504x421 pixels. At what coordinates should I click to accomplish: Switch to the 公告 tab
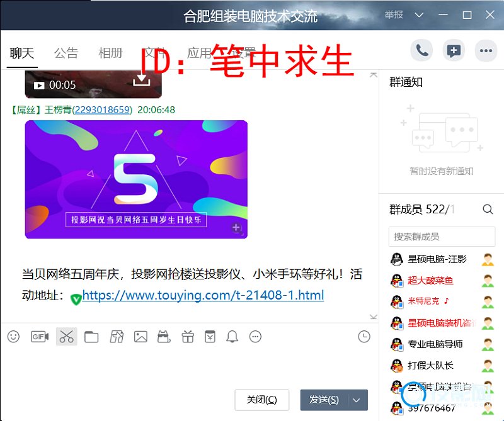(66, 53)
